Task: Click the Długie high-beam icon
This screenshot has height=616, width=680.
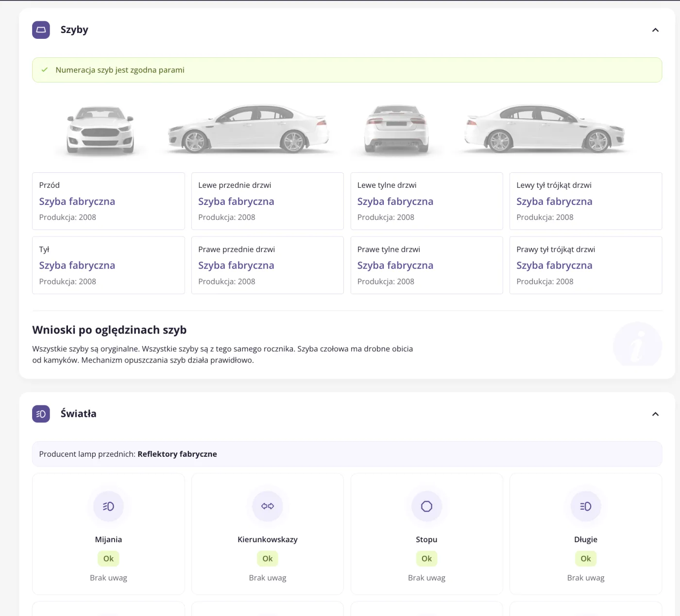Action: click(x=586, y=506)
